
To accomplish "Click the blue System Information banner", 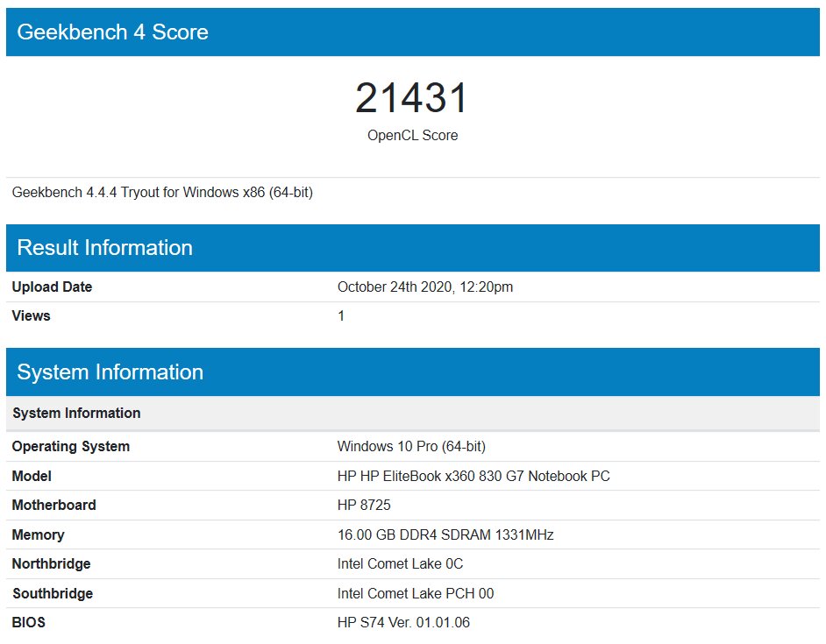I will coord(413,372).
